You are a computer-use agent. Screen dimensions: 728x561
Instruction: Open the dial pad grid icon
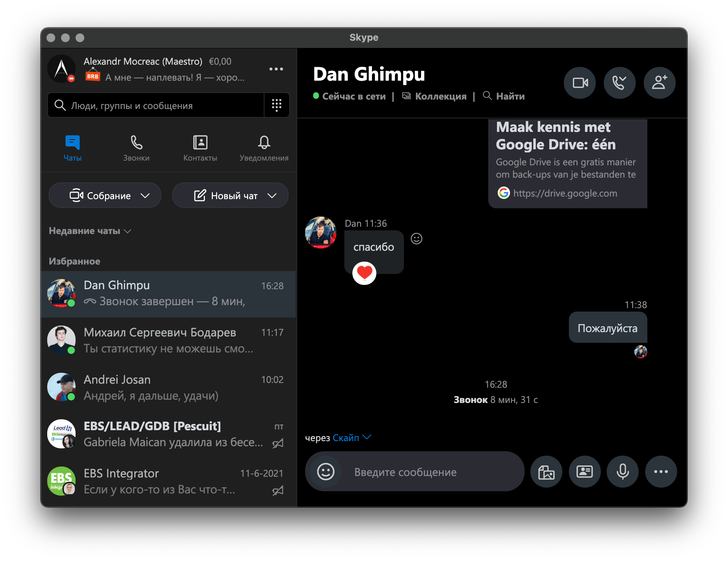(x=276, y=105)
